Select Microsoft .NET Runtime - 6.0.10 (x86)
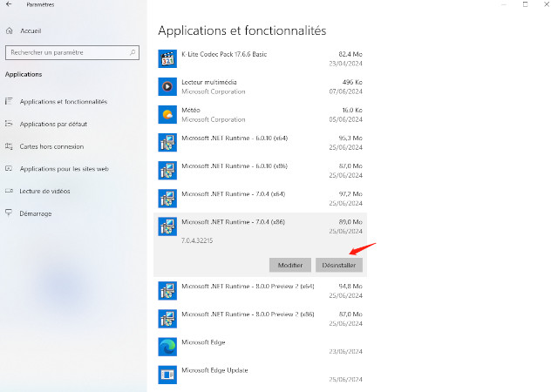 click(235, 166)
